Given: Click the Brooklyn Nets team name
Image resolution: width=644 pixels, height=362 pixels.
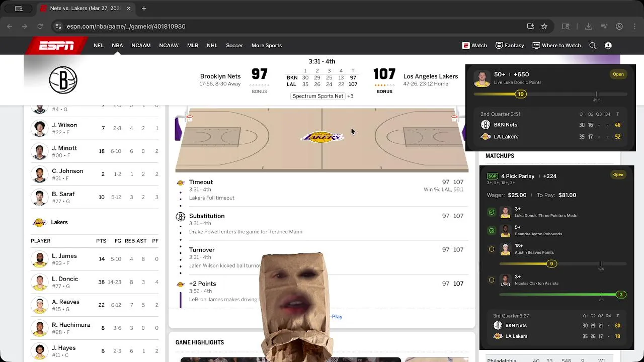Looking at the screenshot, I should 220,76.
